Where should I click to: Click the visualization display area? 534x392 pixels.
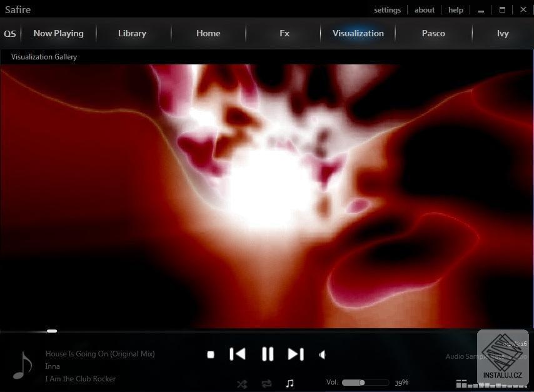click(266, 196)
